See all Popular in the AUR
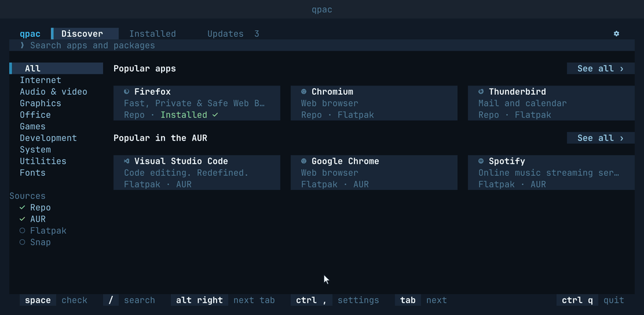Viewport: 644px width, 315px height. point(600,138)
